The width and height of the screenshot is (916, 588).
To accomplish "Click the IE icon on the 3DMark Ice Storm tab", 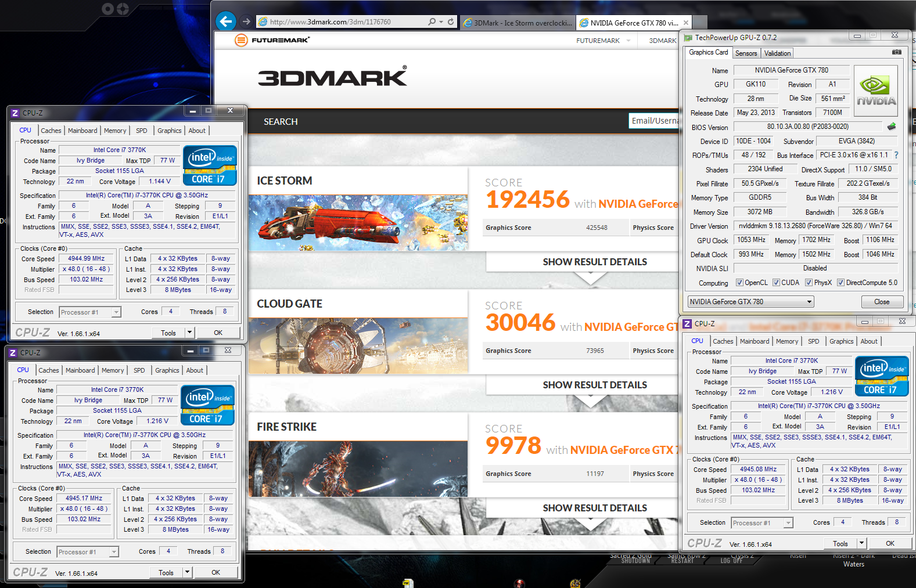I will (468, 23).
